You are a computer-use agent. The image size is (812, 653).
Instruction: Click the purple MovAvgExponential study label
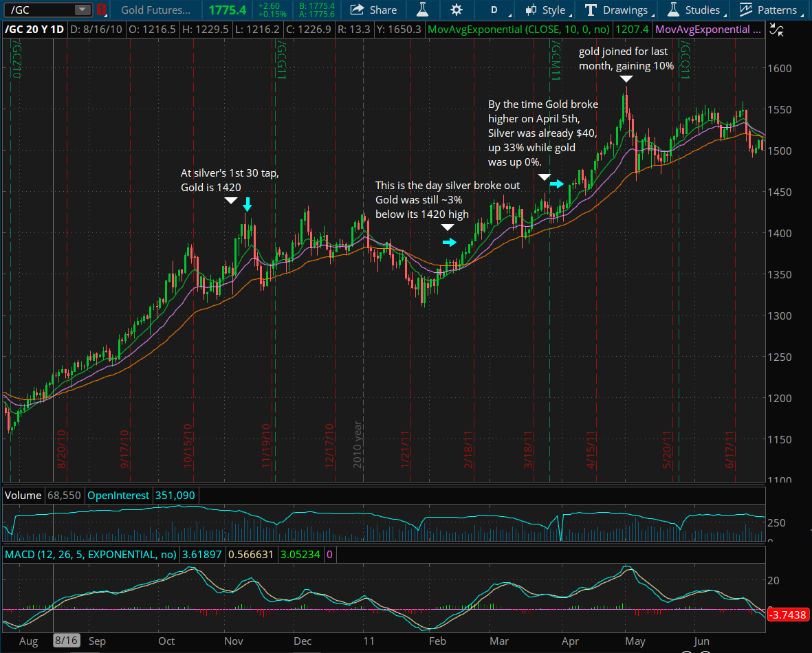(707, 30)
